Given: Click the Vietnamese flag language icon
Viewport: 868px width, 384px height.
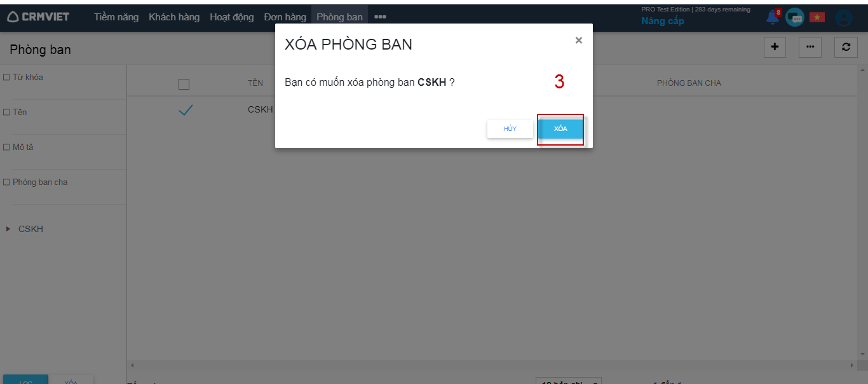Looking at the screenshot, I should coord(817,17).
